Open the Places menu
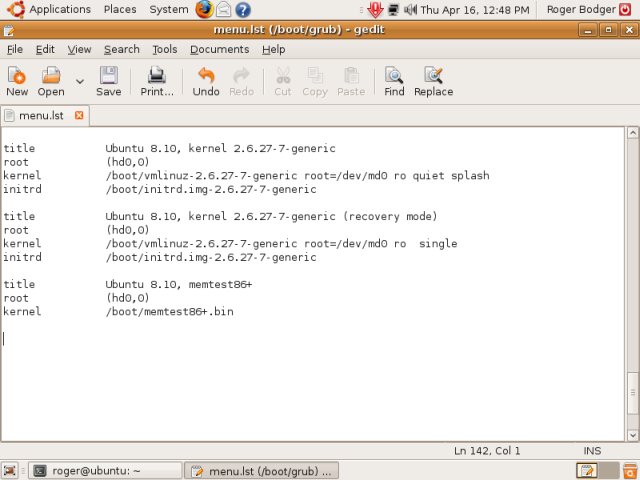 [x=120, y=9]
